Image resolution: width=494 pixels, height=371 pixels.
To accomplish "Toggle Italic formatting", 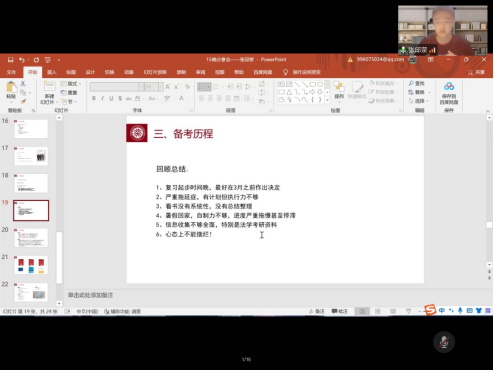I will [102, 98].
